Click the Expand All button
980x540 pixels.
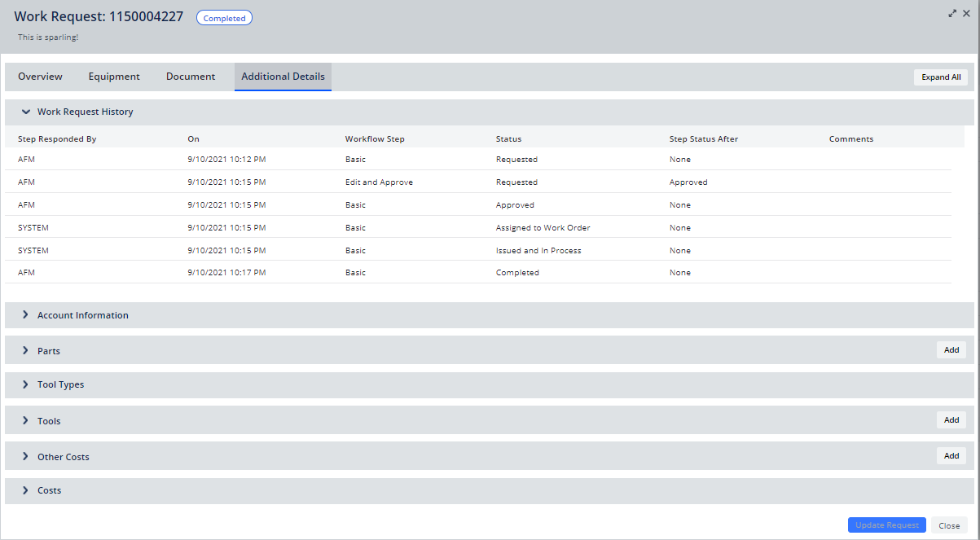940,77
